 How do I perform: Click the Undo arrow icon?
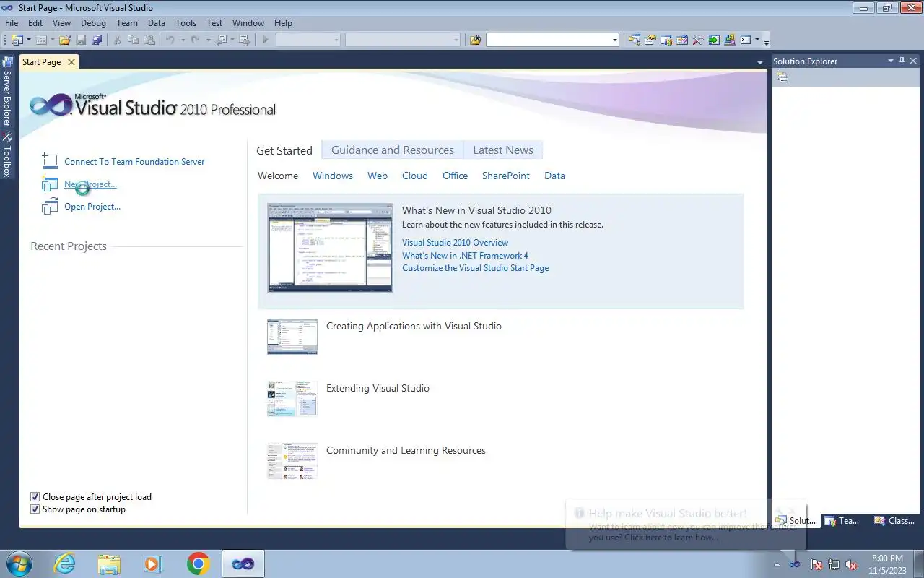(x=170, y=40)
